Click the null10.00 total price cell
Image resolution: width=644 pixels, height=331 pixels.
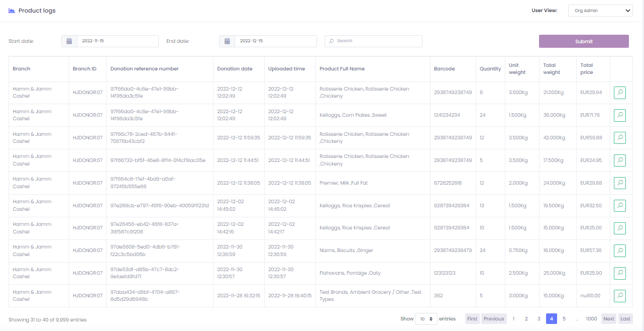tap(590, 296)
